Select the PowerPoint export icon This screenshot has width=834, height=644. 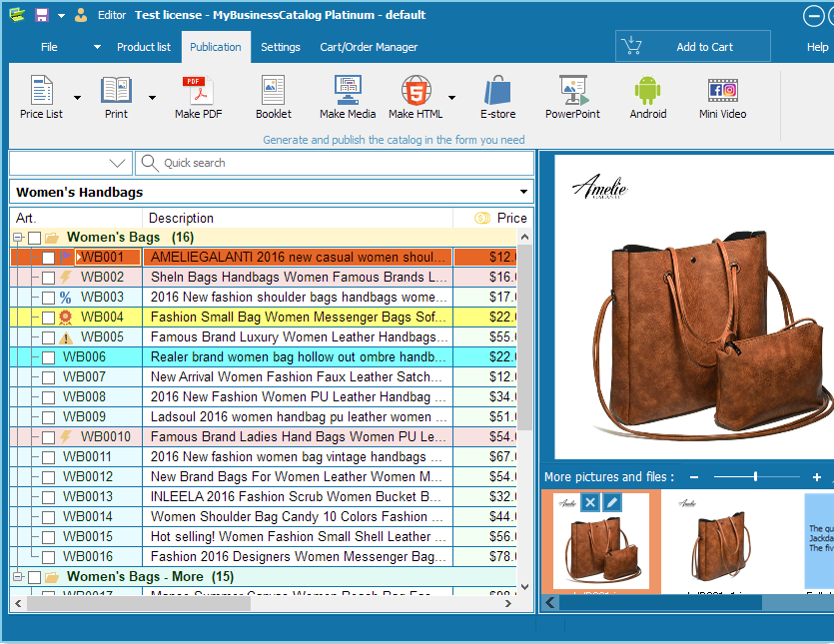click(x=572, y=97)
